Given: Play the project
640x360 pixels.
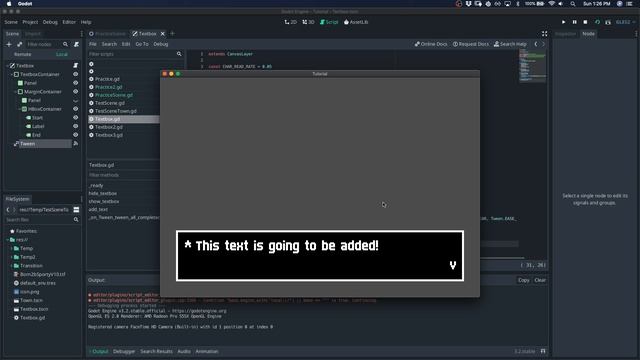Looking at the screenshot, I should [564, 22].
